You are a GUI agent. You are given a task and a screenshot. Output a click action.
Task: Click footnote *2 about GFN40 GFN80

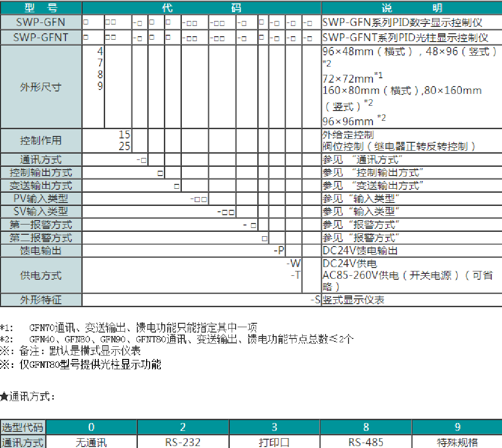point(177,339)
